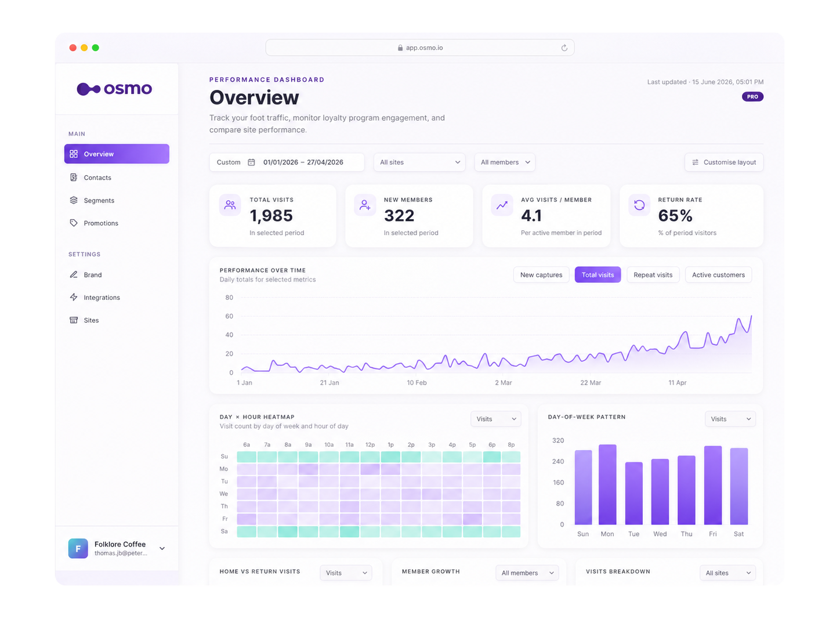Toggle the Total visits metric
Screen dimensions: 840x630
click(598, 275)
